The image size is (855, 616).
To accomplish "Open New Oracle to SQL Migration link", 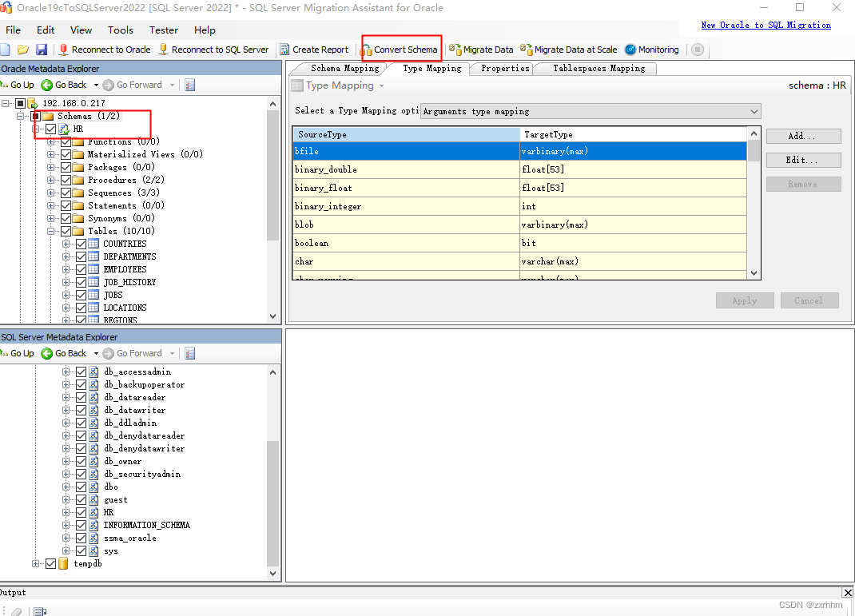I will pyautogui.click(x=766, y=25).
